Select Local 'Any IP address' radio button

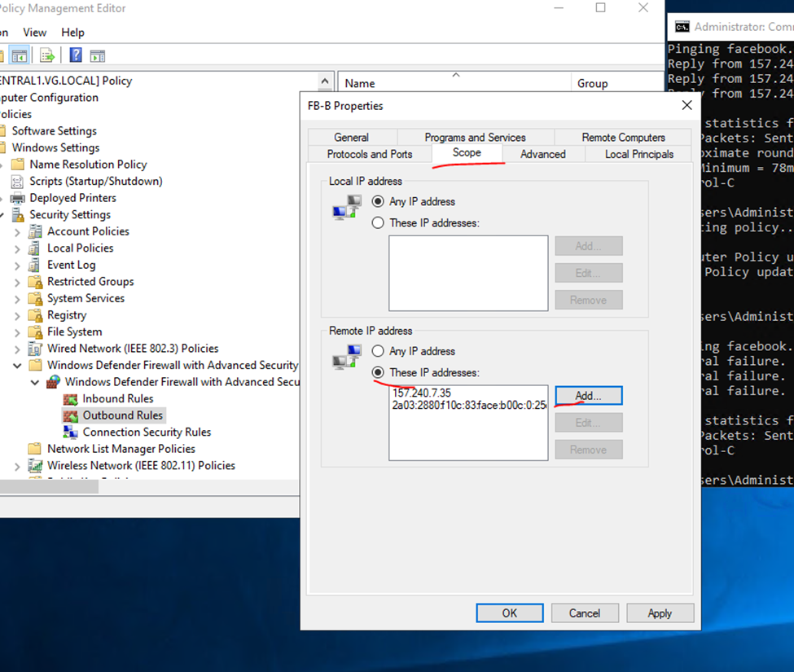pyautogui.click(x=378, y=201)
